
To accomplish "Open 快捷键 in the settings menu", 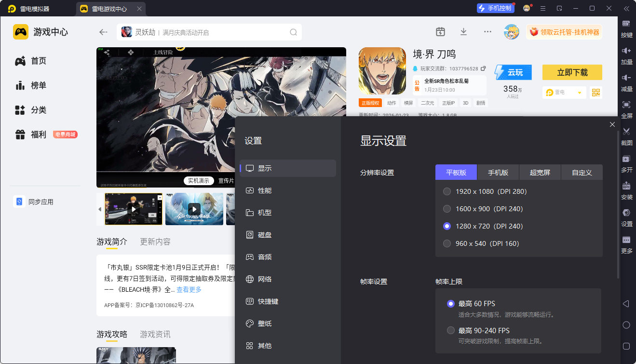I will (x=288, y=301).
